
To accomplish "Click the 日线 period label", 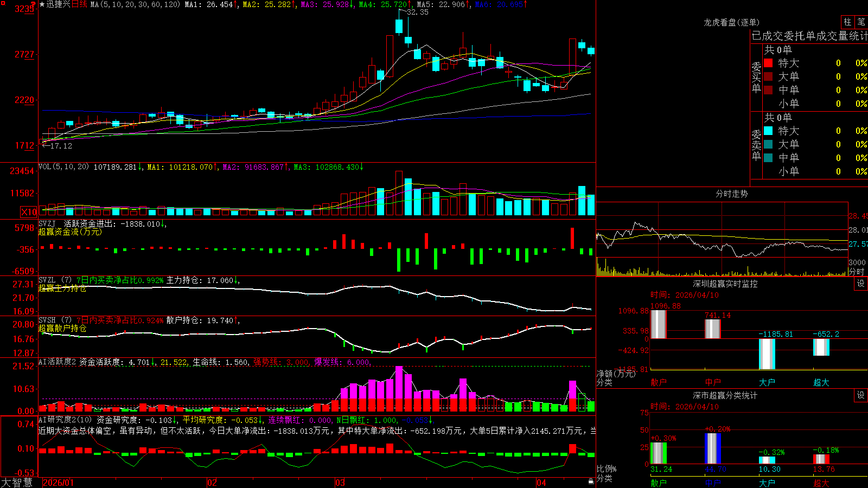I will pyautogui.click(x=79, y=4).
